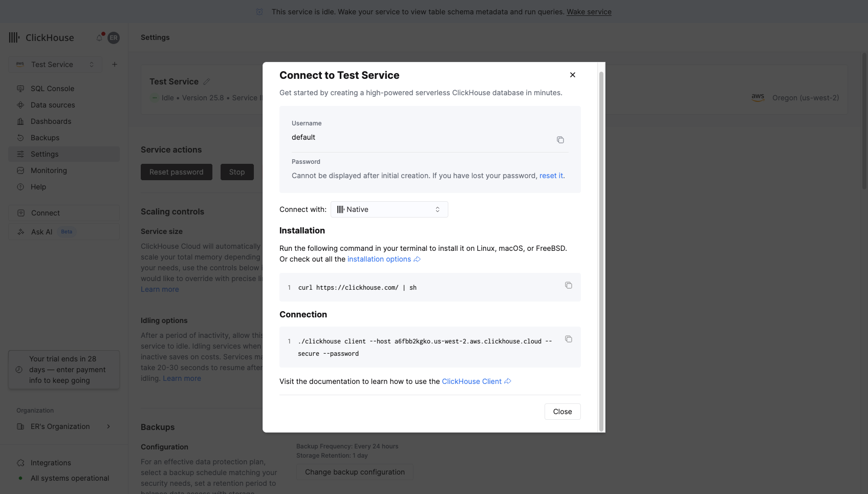Image resolution: width=868 pixels, height=494 pixels.
Task: Click the ClickHouse logo
Action: 41,37
